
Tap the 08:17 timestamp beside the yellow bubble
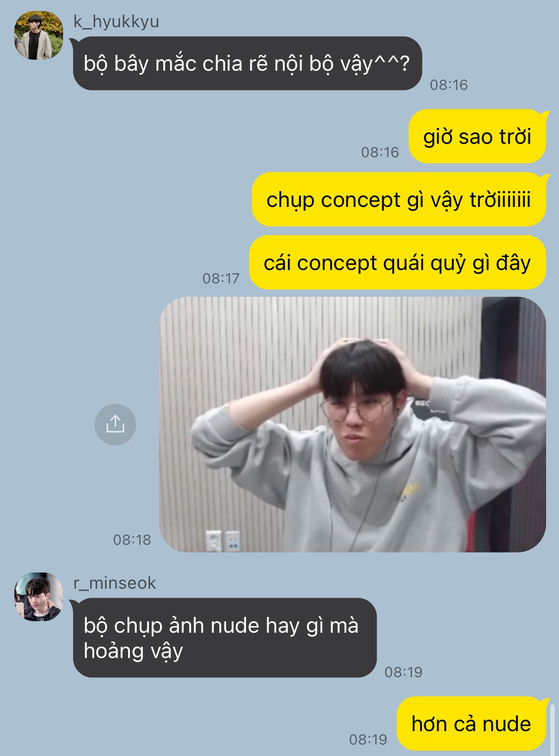pos(221,278)
